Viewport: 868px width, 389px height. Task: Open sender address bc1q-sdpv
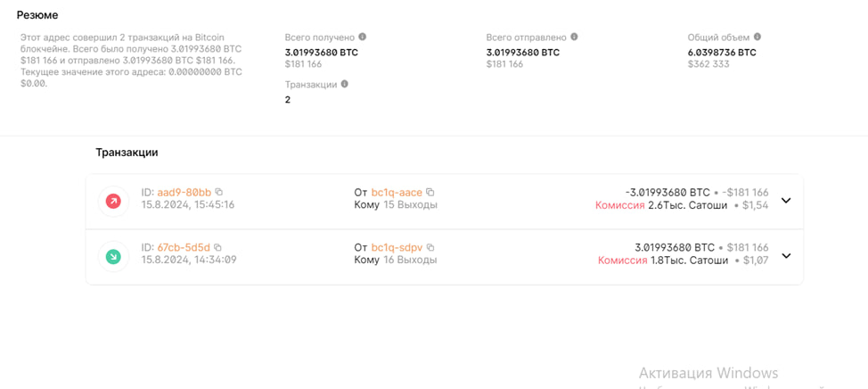[x=397, y=247]
